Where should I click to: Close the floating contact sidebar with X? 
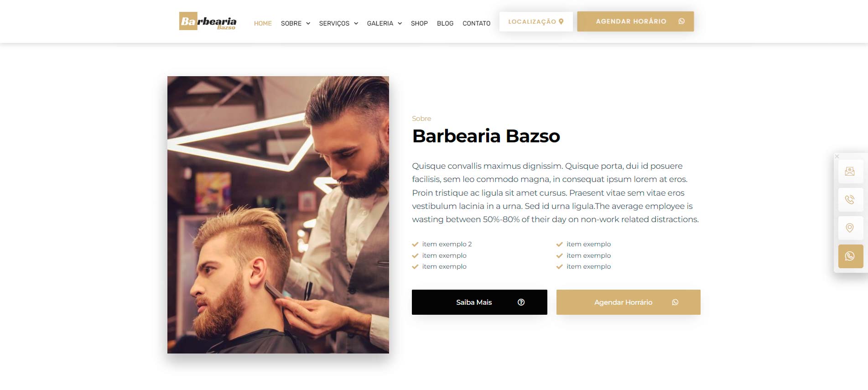click(837, 156)
